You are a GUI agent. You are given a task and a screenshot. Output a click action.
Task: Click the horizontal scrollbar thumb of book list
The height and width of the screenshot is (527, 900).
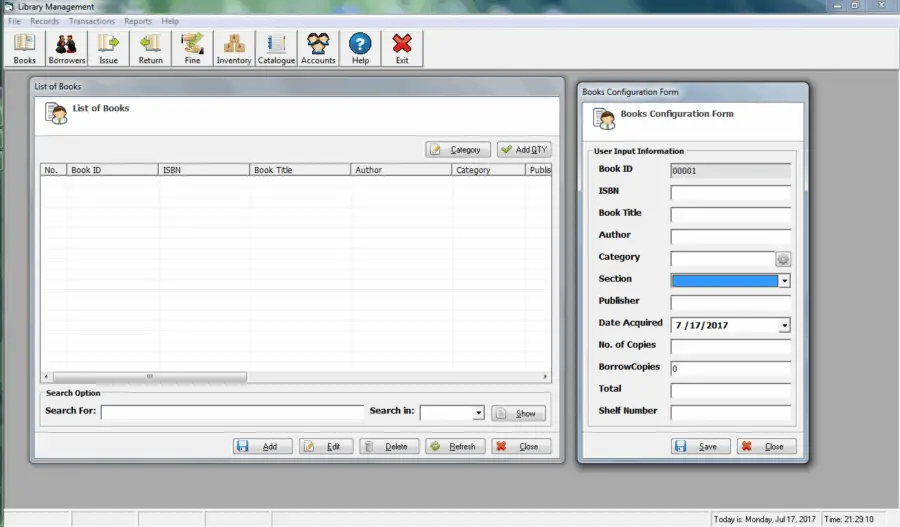click(150, 377)
